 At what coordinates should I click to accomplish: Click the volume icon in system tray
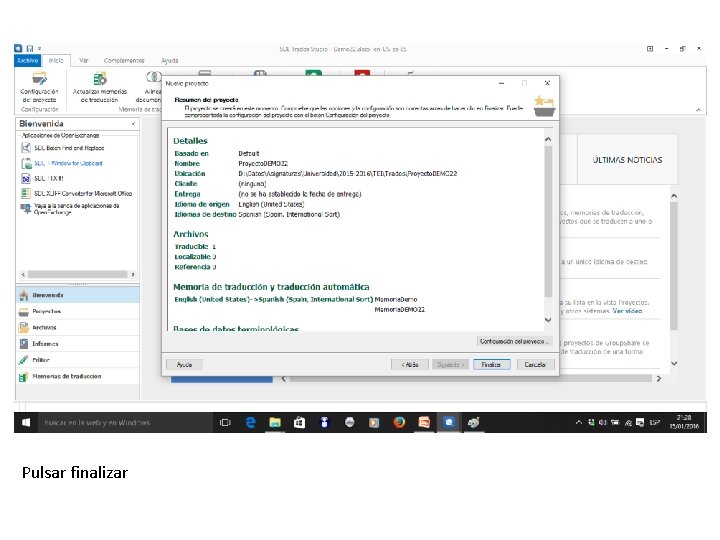[603, 422]
